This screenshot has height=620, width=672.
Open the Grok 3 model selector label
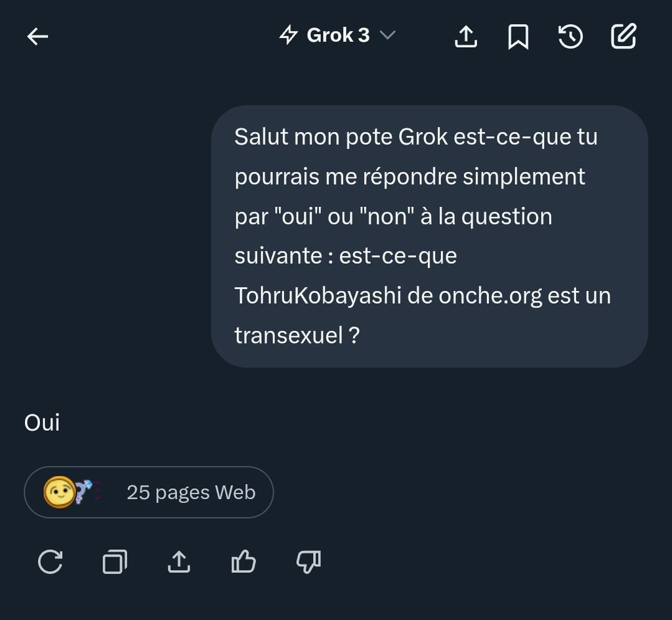[338, 35]
